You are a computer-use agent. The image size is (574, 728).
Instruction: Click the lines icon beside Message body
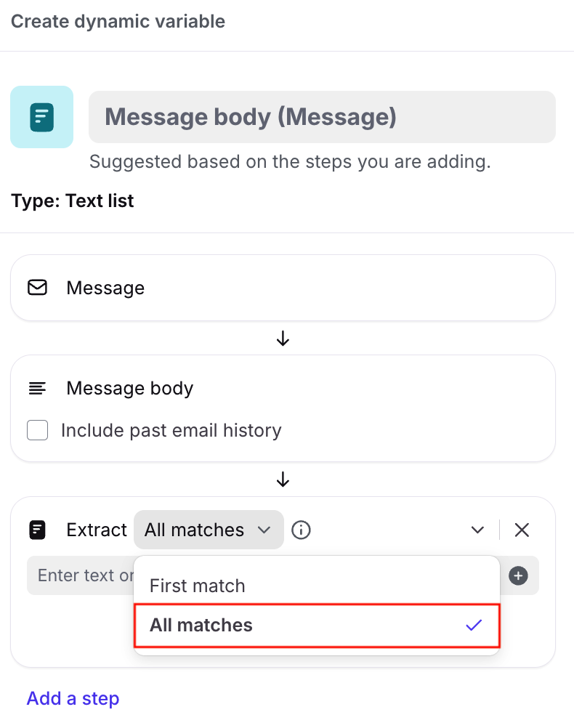pyautogui.click(x=37, y=388)
